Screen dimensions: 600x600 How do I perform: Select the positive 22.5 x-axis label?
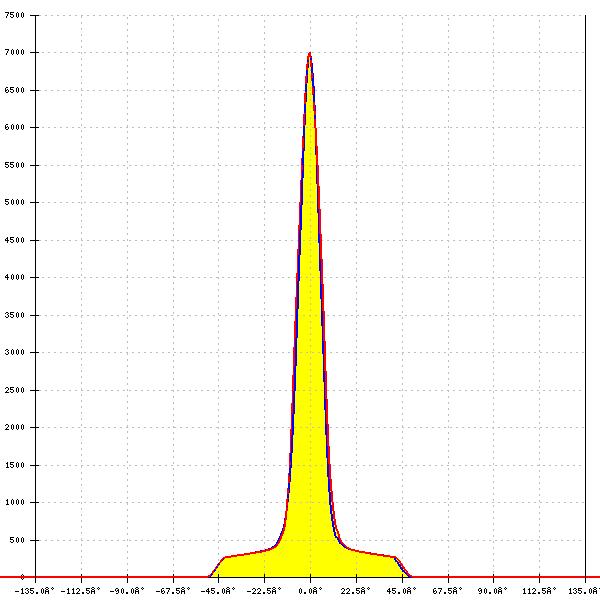[356, 591]
